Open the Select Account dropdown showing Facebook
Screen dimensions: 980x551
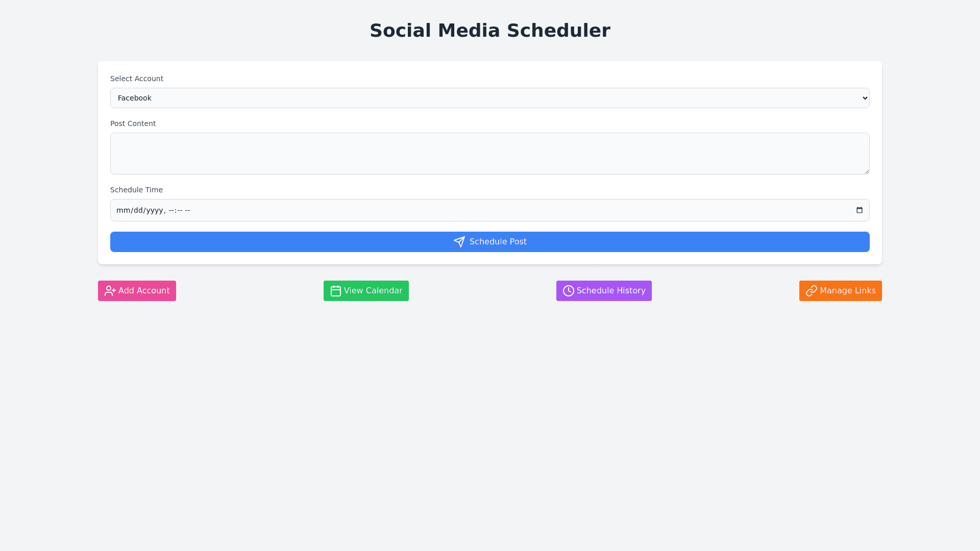pos(489,98)
